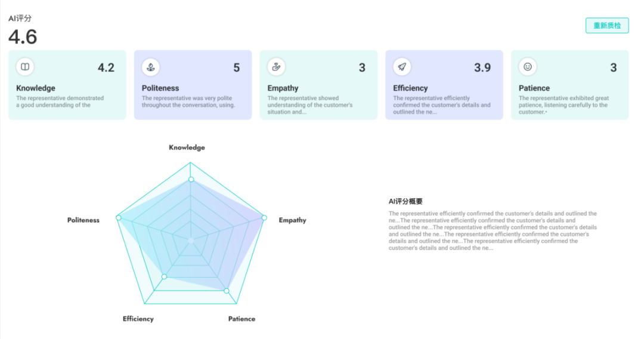Click the Patience smiley face icon

click(x=527, y=67)
